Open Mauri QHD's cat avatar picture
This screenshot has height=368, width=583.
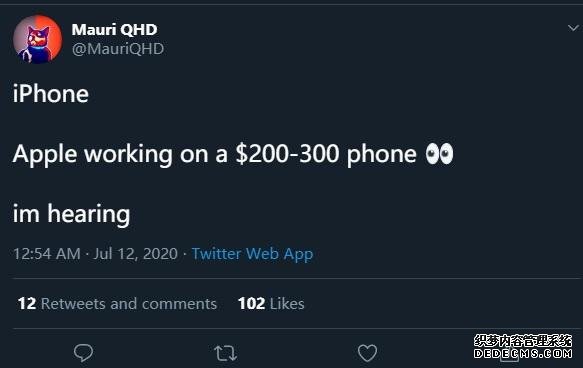(37, 39)
